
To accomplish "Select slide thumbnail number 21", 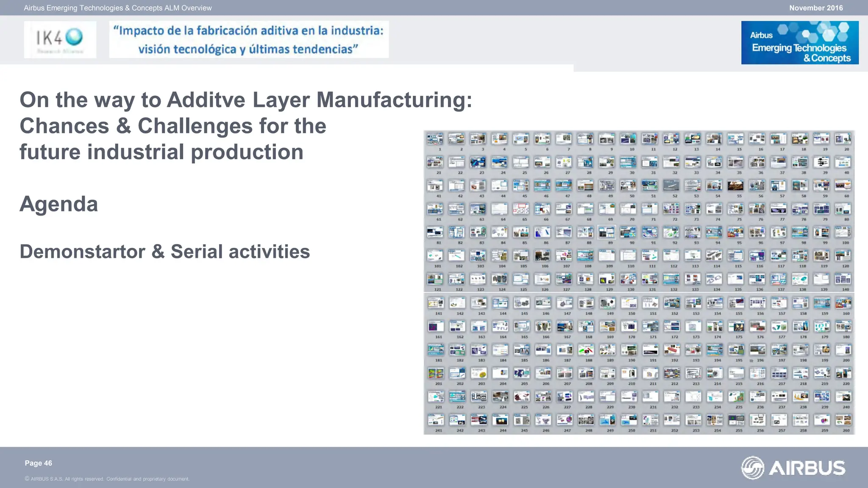I will click(435, 162).
